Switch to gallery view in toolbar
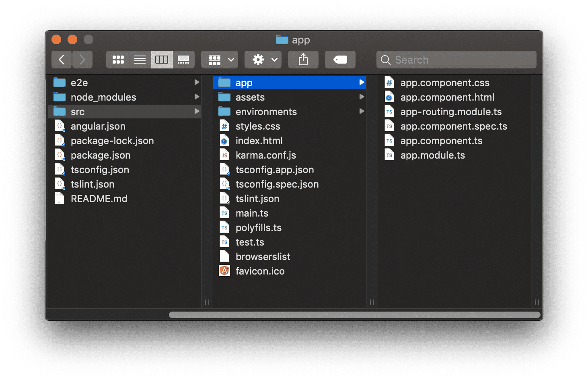The image size is (588, 380). pyautogui.click(x=183, y=60)
